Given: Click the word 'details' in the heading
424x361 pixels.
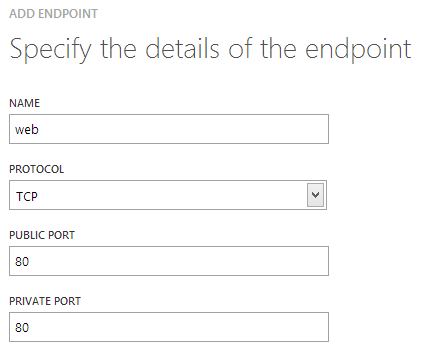Looking at the screenshot, I should (182, 49).
